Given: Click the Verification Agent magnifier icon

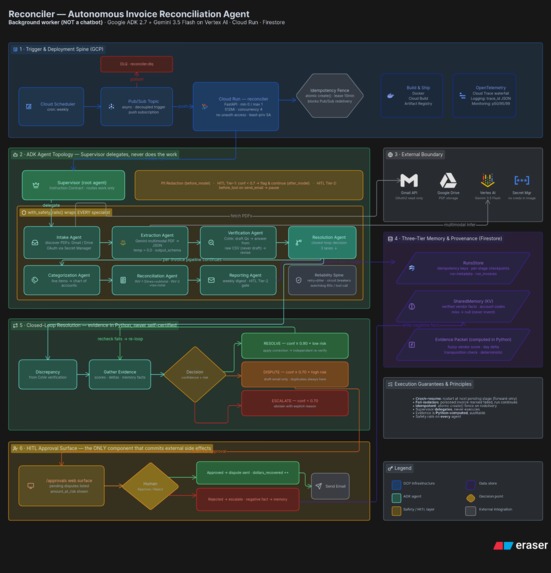Looking at the screenshot, I should tap(211, 243).
